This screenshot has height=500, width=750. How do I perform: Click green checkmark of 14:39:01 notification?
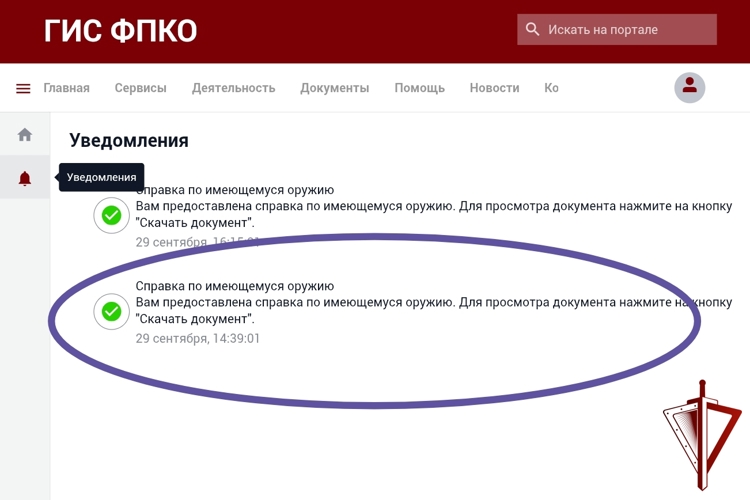(x=111, y=311)
